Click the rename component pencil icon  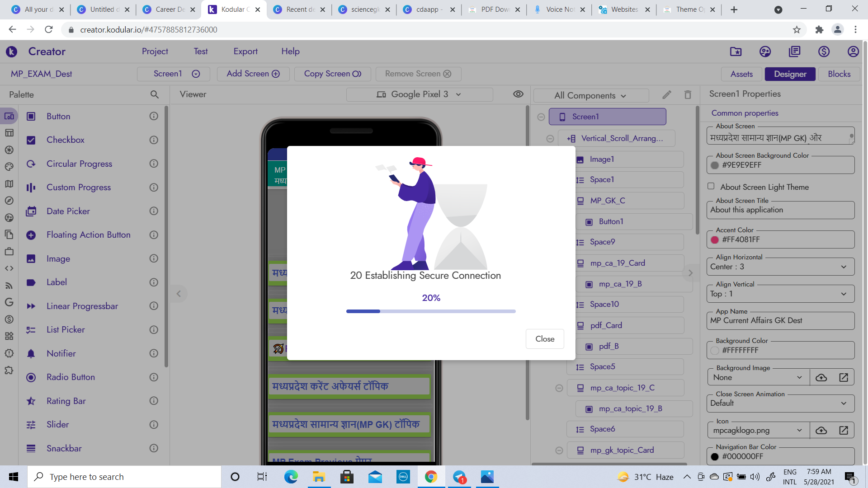tap(667, 95)
